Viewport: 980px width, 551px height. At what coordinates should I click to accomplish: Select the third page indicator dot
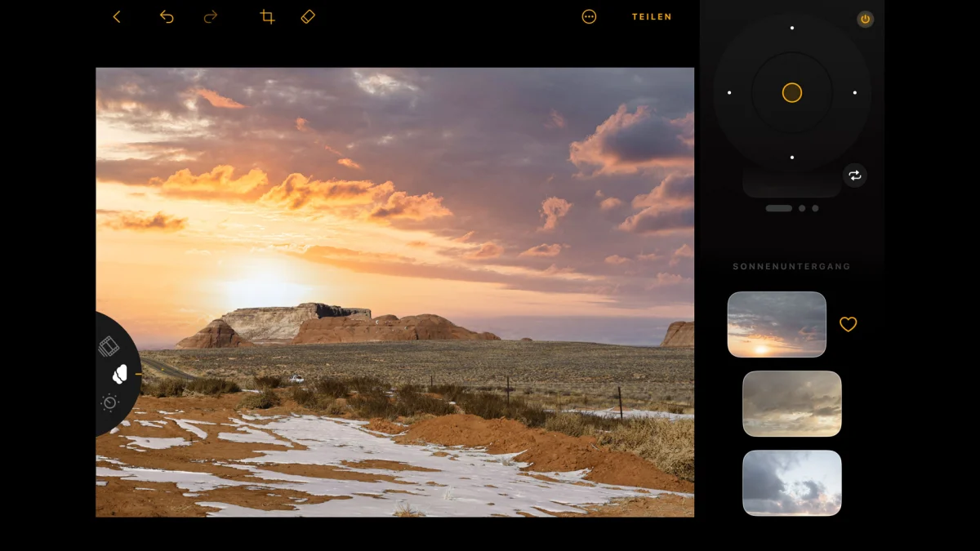coord(815,208)
